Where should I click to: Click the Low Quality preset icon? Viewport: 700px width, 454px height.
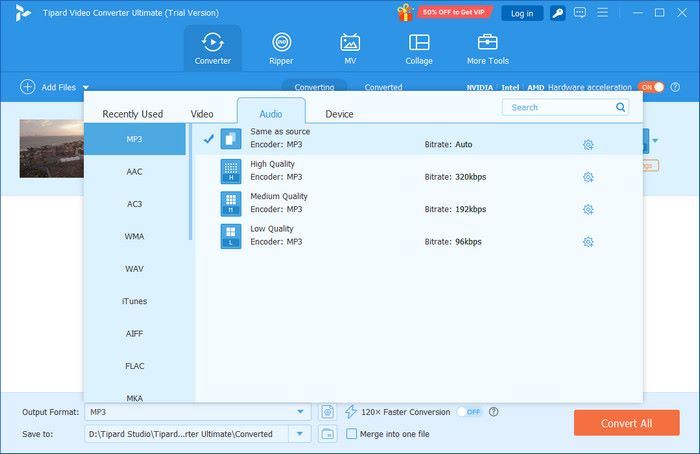(231, 236)
